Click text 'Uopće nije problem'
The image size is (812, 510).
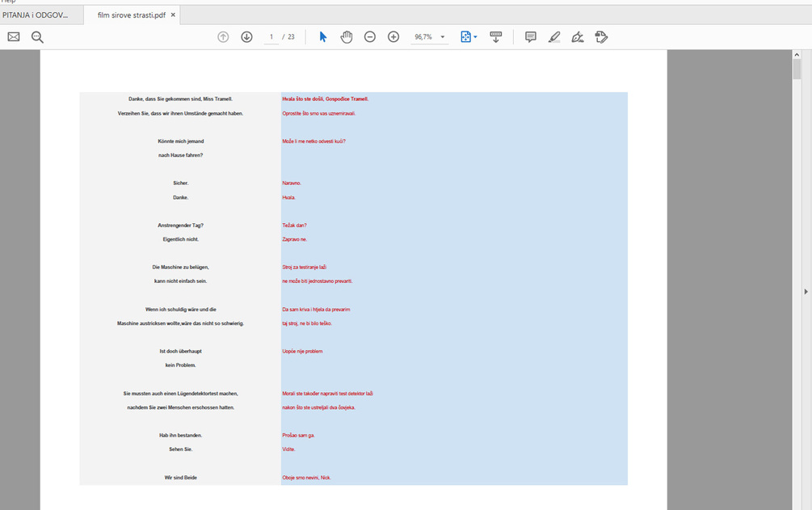[302, 352]
